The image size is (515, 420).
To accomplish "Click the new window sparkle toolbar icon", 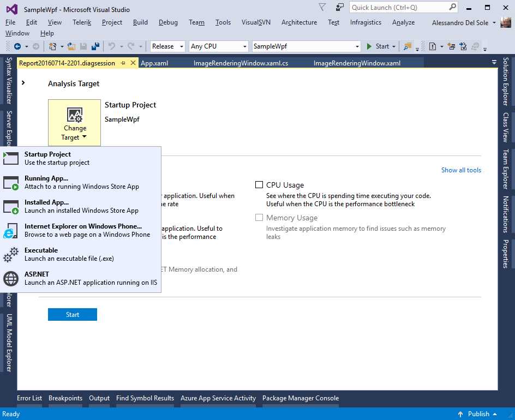I will pos(452,46).
